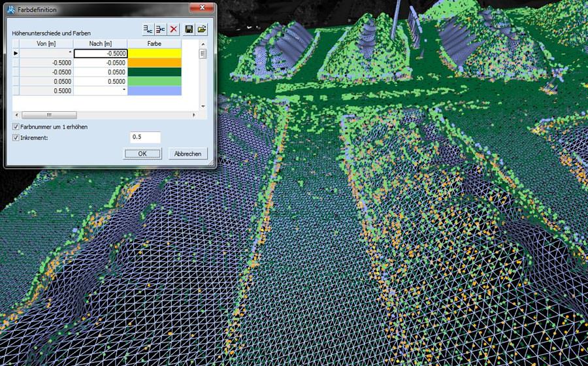Click the Farbdefinition app icon in the title bar
Screen dimensions: 588x366
tap(11, 10)
